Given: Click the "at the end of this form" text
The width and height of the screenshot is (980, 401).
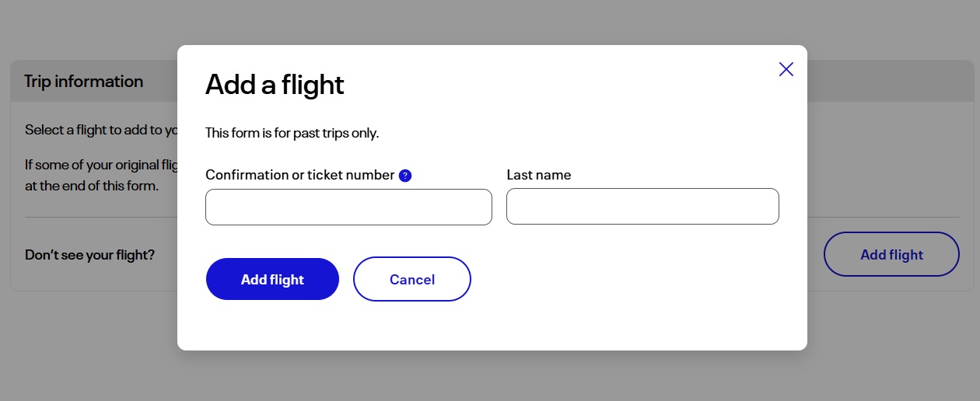Looking at the screenshot, I should (92, 186).
